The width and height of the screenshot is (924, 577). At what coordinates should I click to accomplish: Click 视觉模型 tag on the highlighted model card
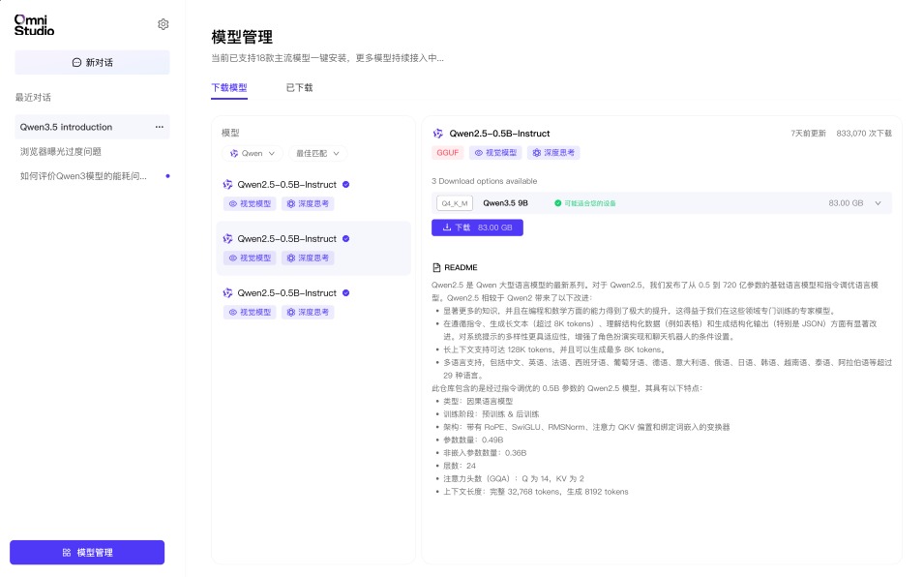[x=250, y=258]
